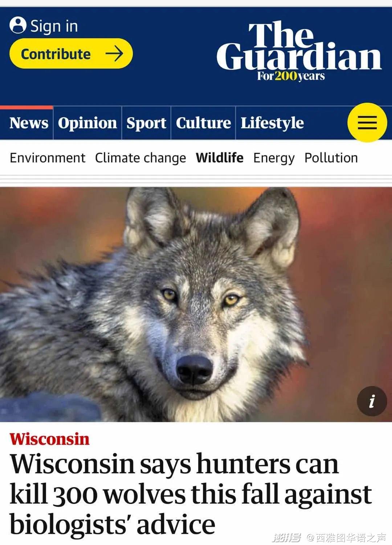Open the wolf article photo

pyautogui.click(x=196, y=304)
